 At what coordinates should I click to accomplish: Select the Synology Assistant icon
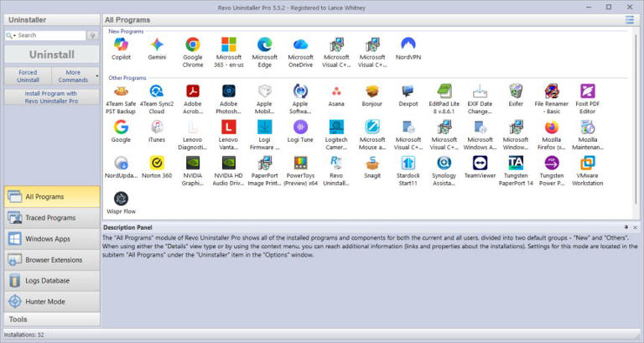(x=444, y=163)
